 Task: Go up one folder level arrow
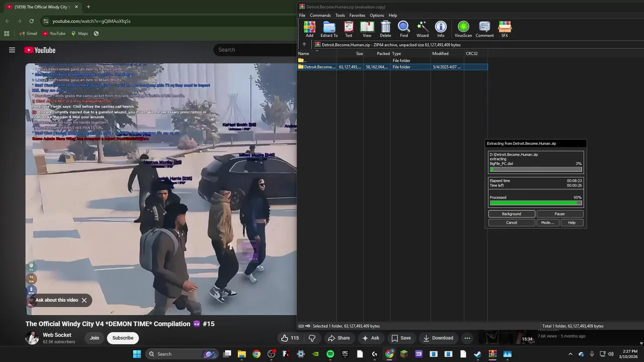[304, 45]
